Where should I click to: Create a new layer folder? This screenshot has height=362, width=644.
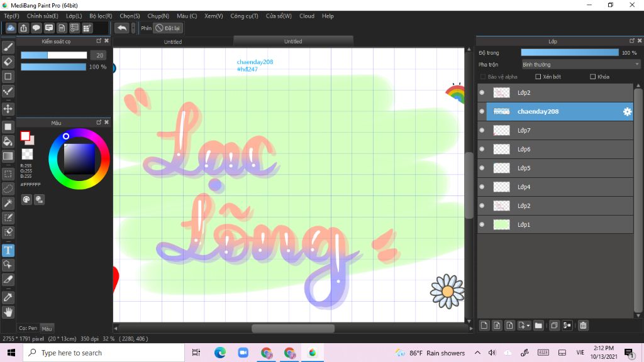pyautogui.click(x=538, y=326)
